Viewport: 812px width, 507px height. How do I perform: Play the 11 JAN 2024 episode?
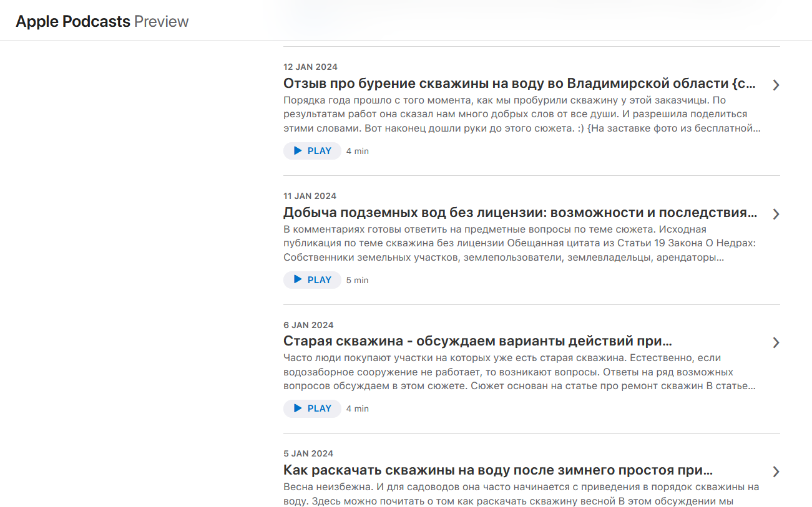(312, 280)
